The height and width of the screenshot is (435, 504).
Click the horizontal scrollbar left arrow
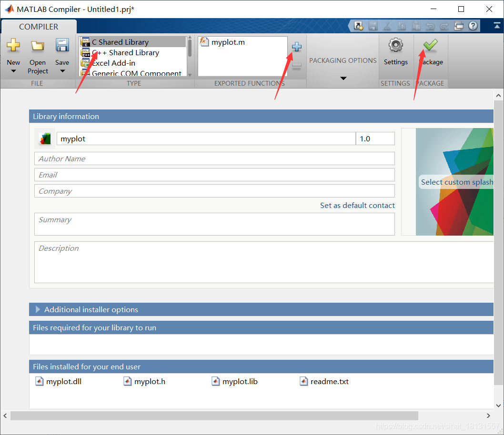(x=5, y=416)
